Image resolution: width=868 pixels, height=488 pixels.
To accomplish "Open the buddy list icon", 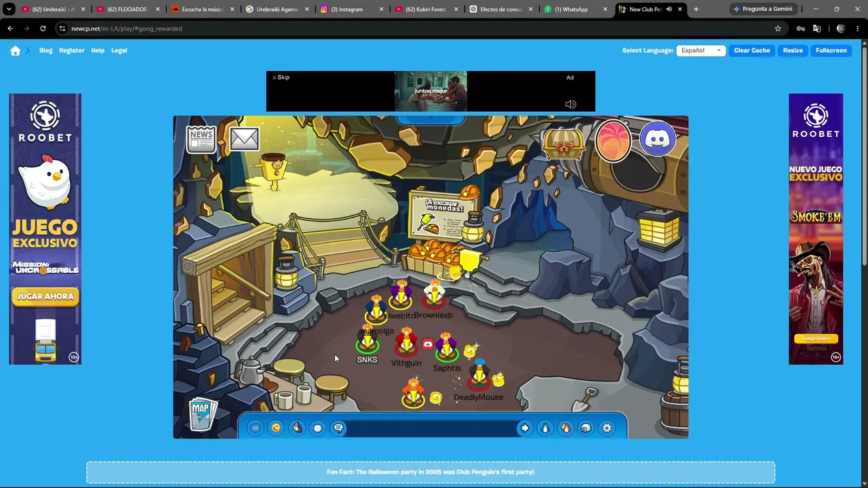I will 566,428.
